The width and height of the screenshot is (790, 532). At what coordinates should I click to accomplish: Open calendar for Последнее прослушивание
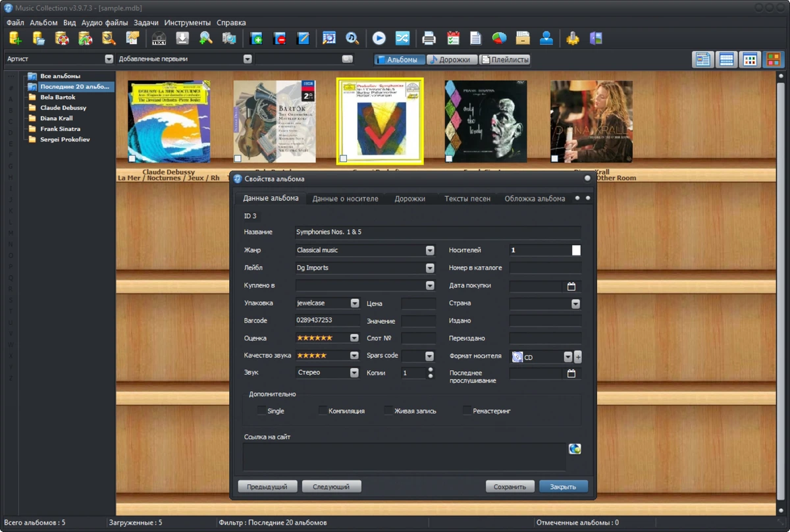[x=571, y=373]
